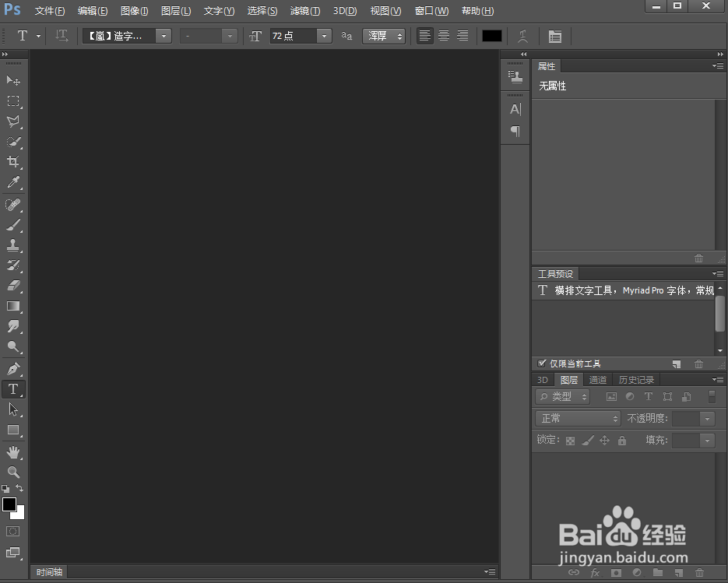Select the Crop tool
Image resolution: width=728 pixels, height=583 pixels.
(13, 162)
